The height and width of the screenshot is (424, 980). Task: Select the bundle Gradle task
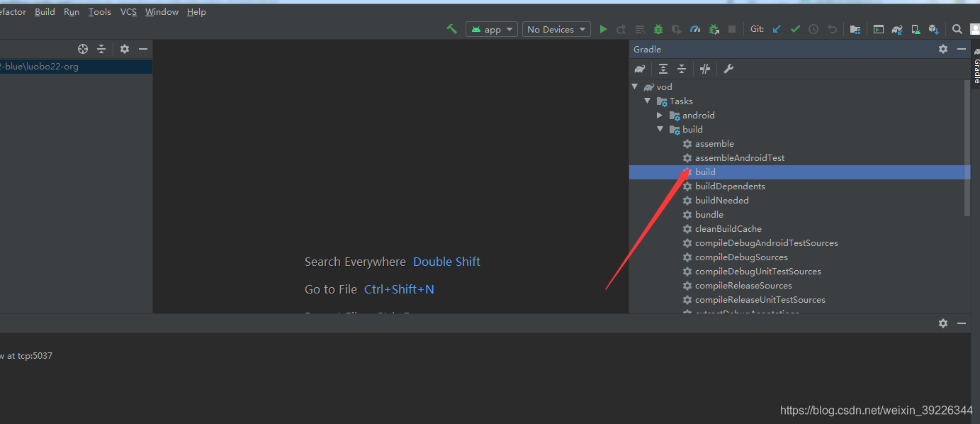tap(709, 214)
